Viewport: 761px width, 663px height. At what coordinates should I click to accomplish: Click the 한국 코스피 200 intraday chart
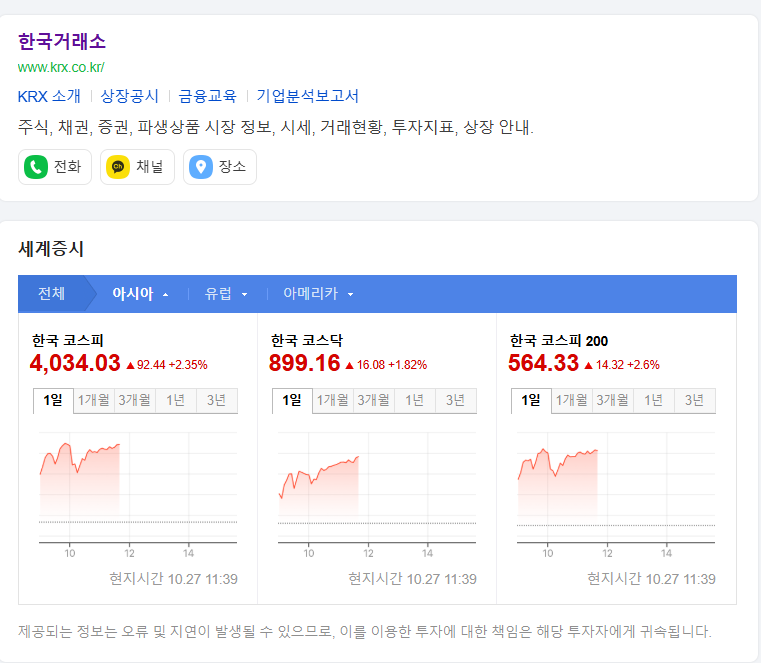coord(616,494)
